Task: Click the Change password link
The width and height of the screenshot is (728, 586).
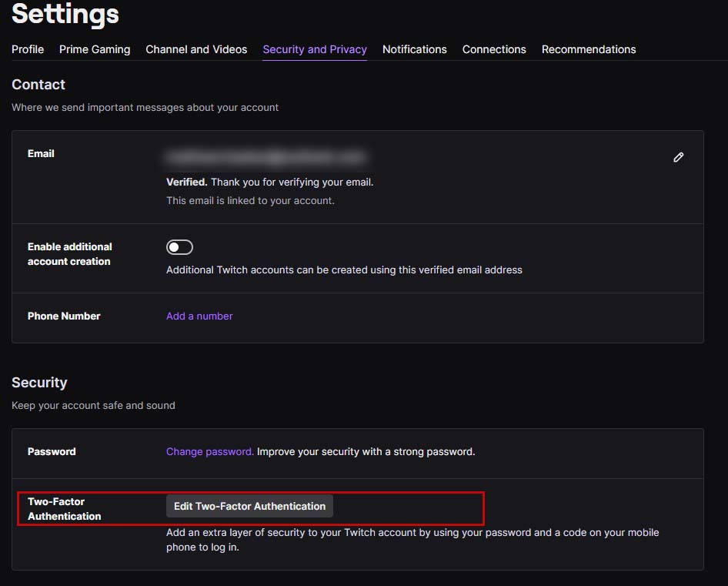Action: [x=210, y=452]
